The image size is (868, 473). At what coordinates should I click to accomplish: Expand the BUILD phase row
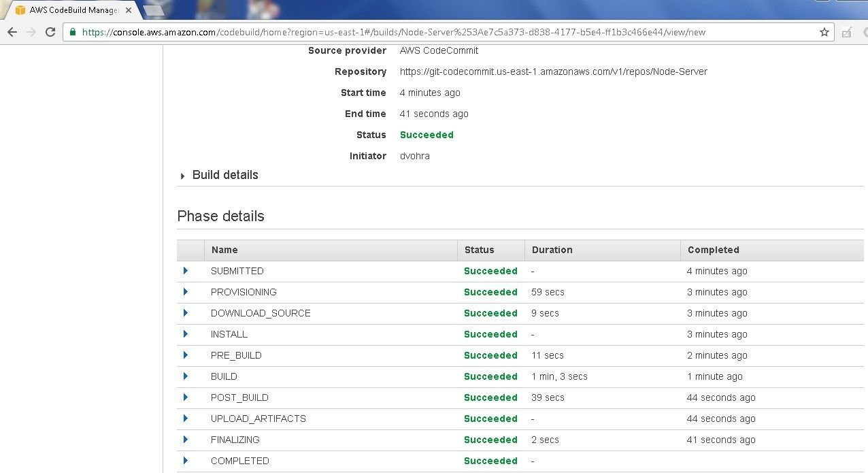(185, 376)
